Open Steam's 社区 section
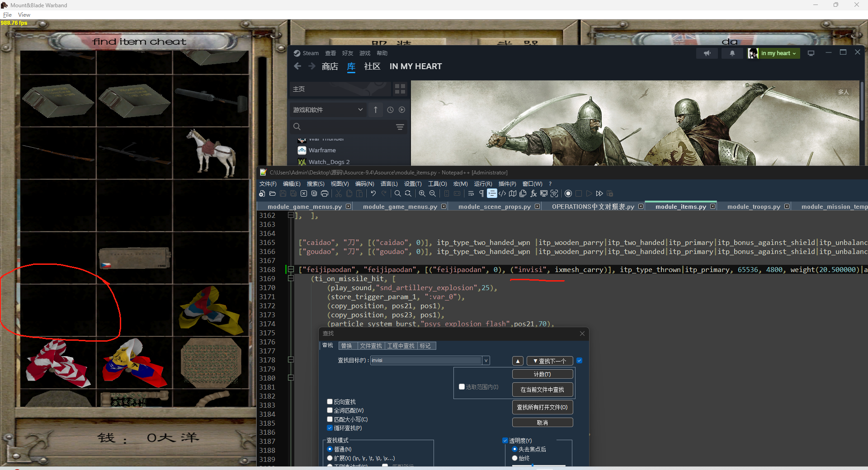This screenshot has width=868, height=470. tap(372, 66)
